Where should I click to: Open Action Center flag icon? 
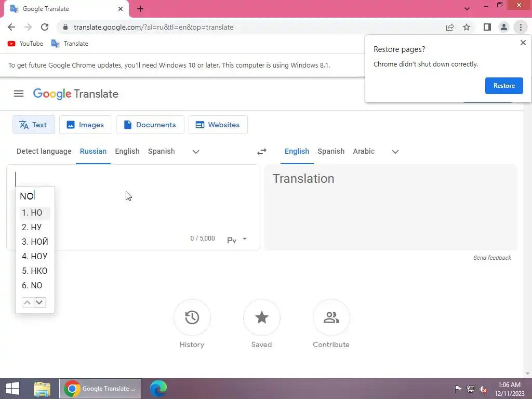[458, 389]
